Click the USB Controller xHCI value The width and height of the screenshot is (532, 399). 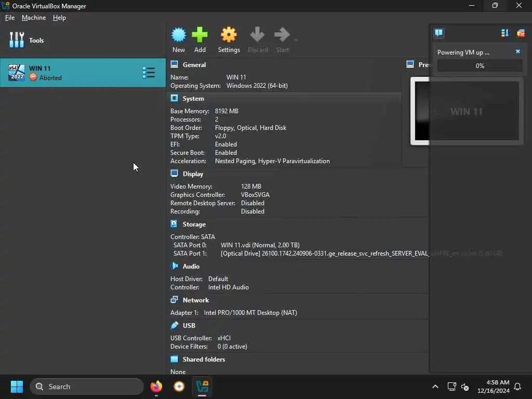click(224, 338)
